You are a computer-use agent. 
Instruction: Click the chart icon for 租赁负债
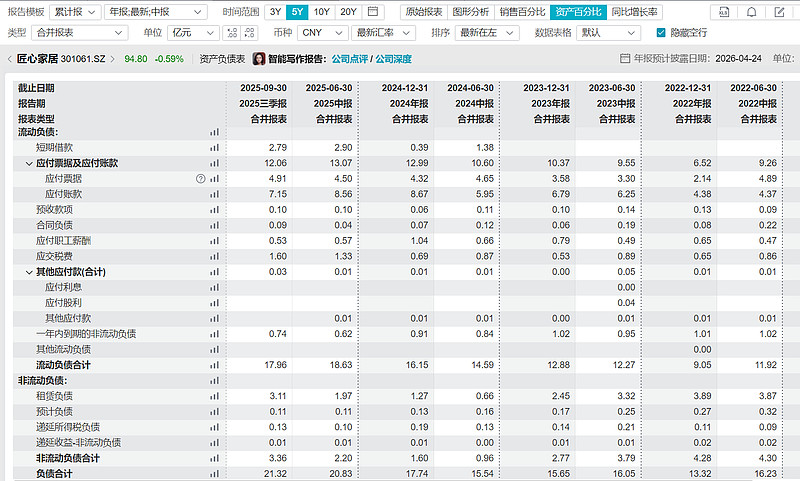[214, 396]
